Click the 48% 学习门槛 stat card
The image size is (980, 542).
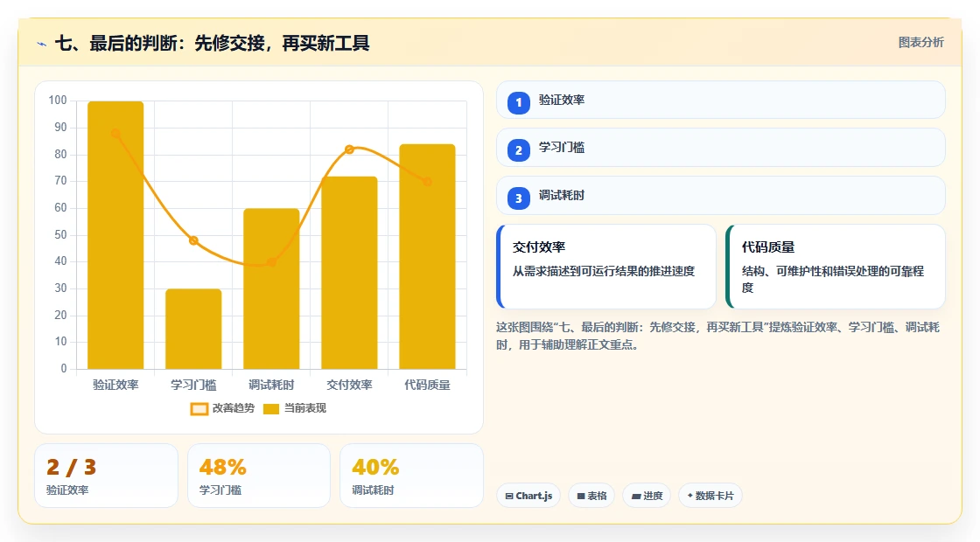tap(259, 476)
